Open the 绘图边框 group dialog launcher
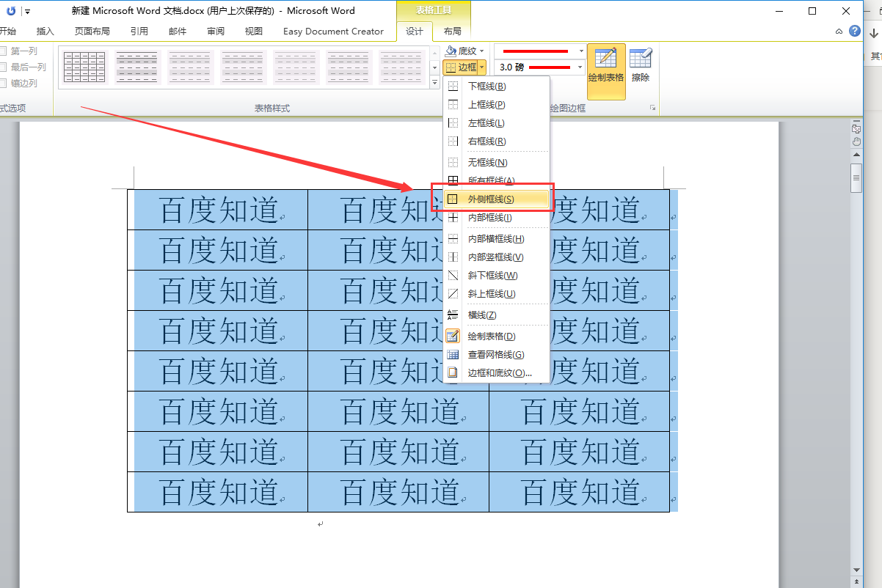This screenshot has width=882, height=588. pyautogui.click(x=652, y=108)
